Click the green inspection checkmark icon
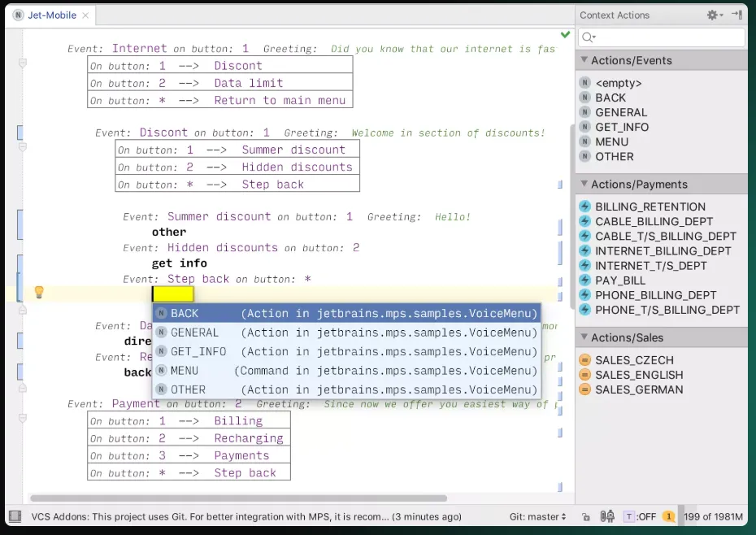The image size is (756, 535). (x=565, y=35)
